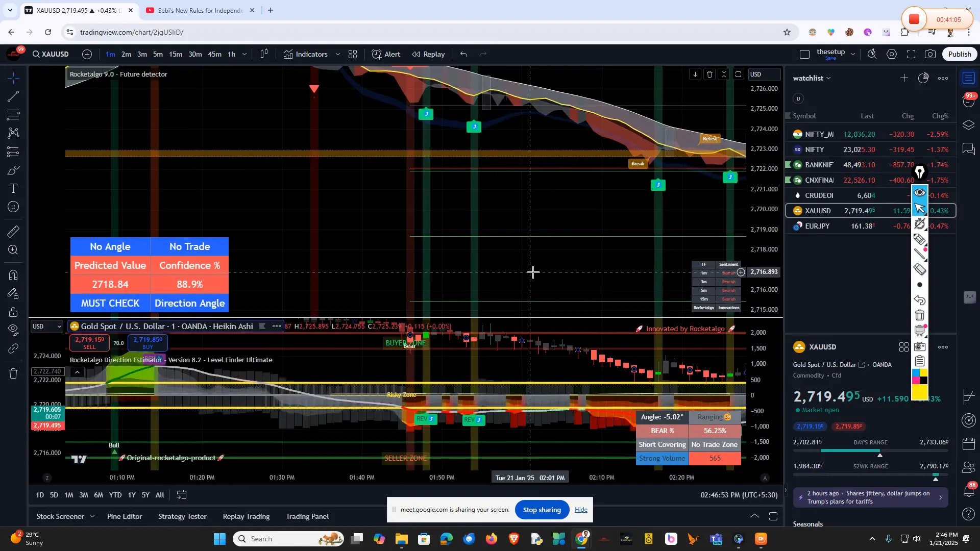This screenshot has width=980, height=551.
Task: Show hidden system tray icons
Action: tap(872, 539)
